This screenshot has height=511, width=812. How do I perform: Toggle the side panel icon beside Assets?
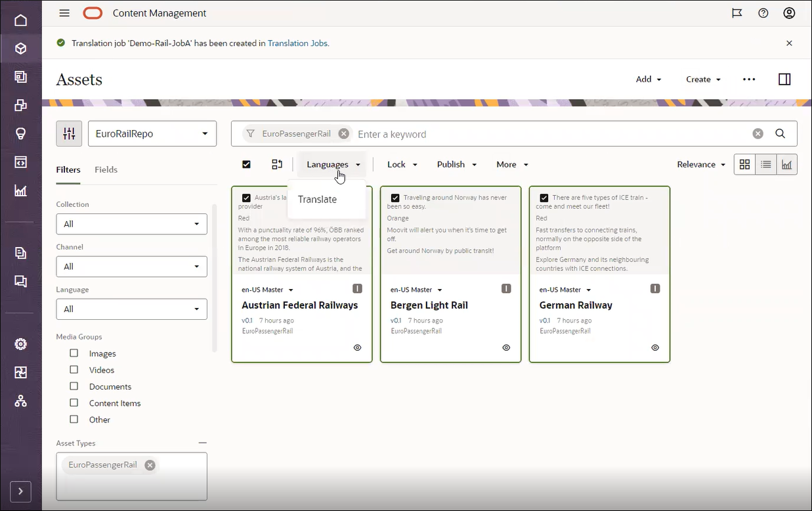pyautogui.click(x=784, y=79)
